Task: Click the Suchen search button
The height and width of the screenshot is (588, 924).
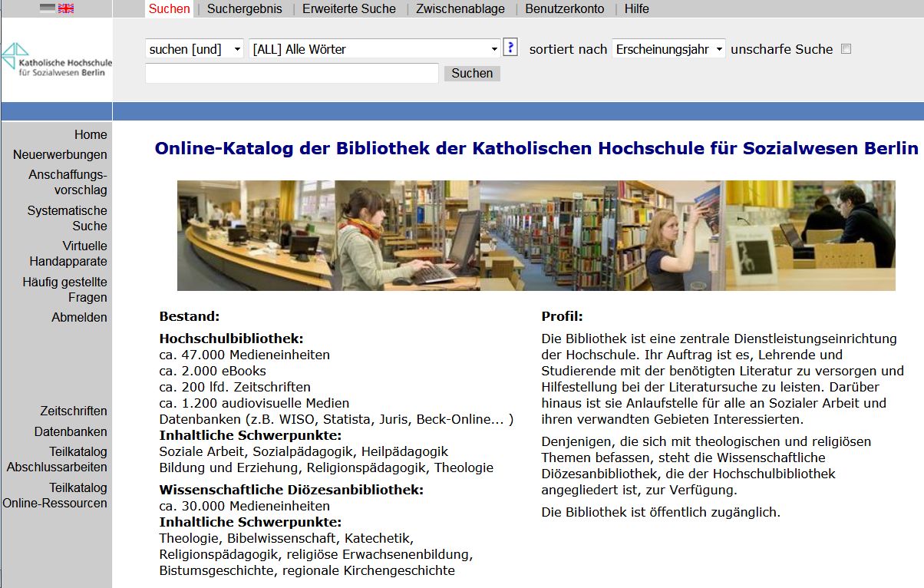Action: coord(472,74)
